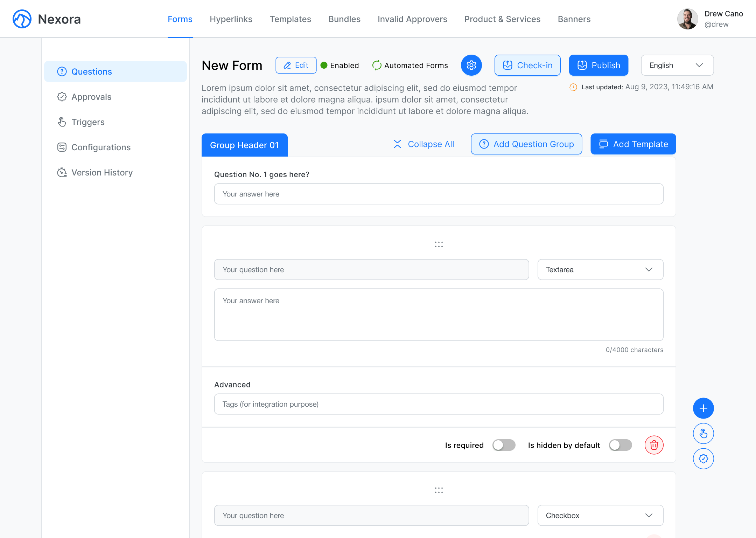756x538 pixels.
Task: Click the Nexora logo icon
Action: tap(22, 19)
